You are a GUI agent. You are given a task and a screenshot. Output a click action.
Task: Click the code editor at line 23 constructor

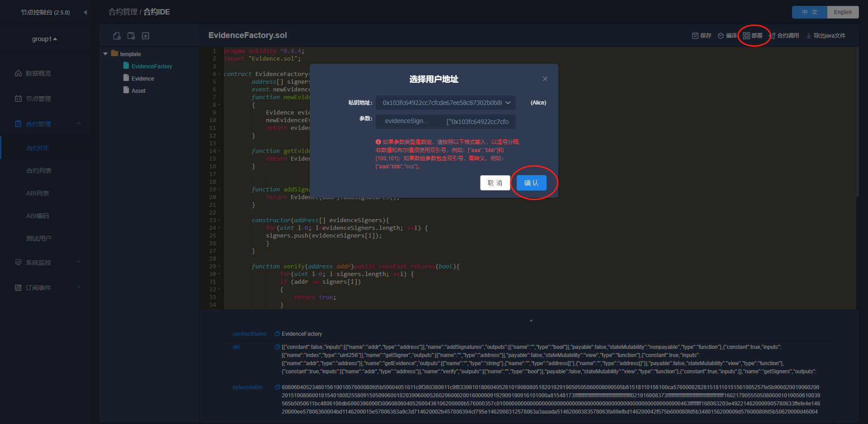click(x=320, y=220)
